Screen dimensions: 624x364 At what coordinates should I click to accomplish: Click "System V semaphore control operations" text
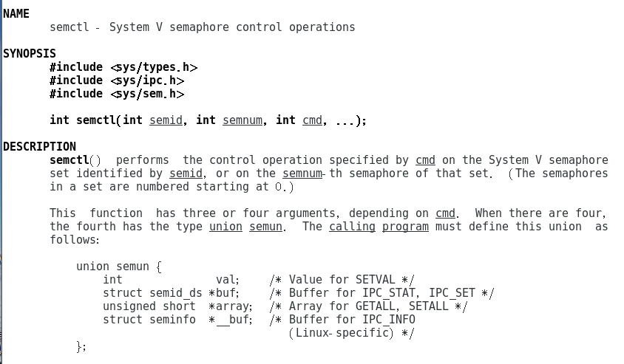click(232, 27)
